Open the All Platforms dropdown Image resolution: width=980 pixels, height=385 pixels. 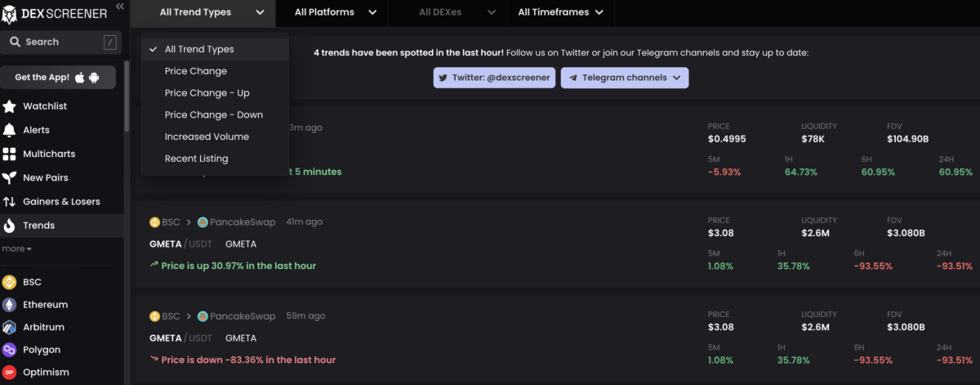click(336, 12)
